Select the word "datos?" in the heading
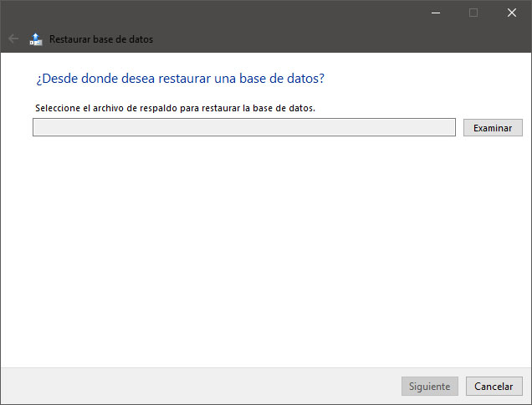 [305, 79]
